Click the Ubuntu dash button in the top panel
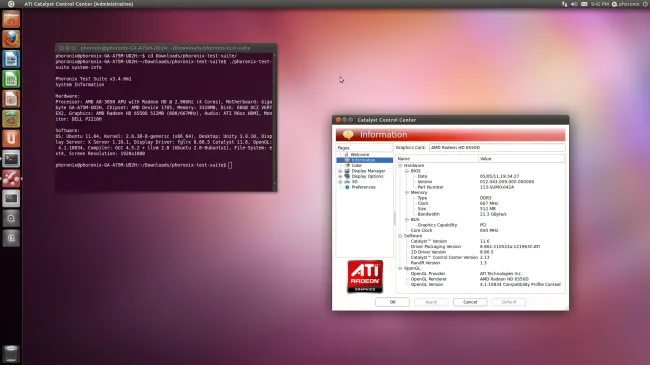Viewport: 650px width, 365px height. coord(11,4)
